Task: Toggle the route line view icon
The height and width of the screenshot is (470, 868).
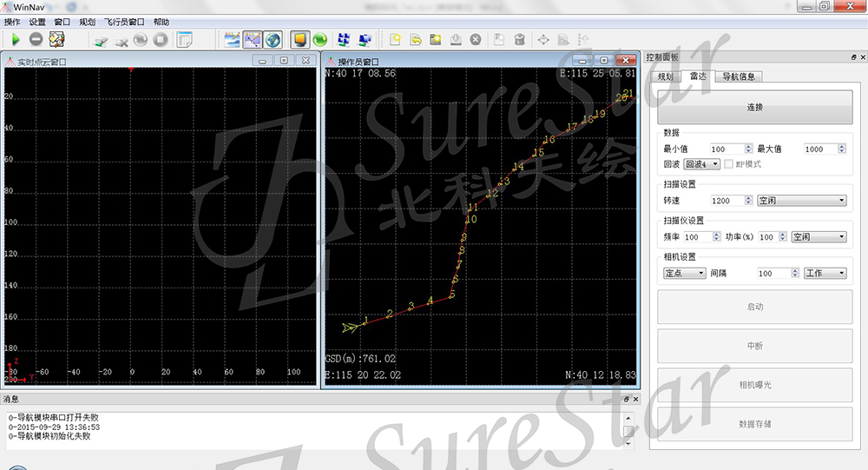Action: [253, 40]
